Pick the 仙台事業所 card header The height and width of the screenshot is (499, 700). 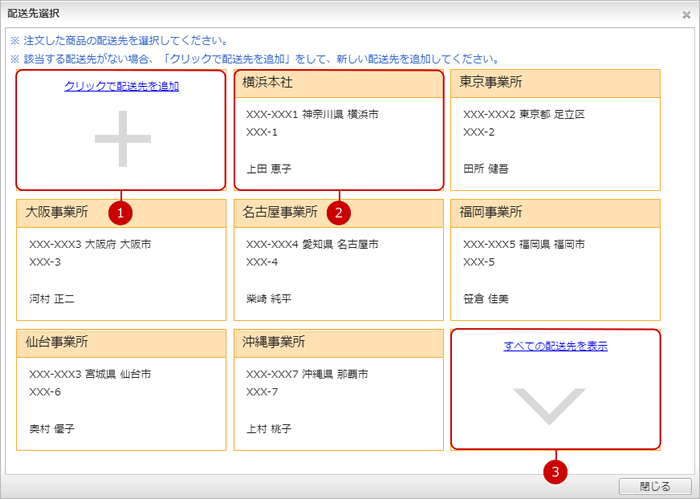pos(121,342)
